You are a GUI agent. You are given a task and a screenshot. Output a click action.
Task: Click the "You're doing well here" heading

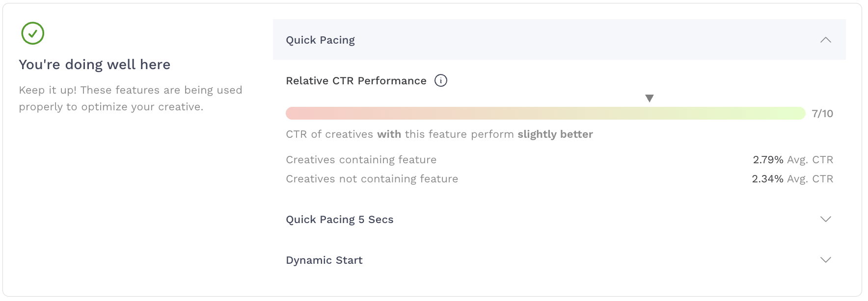pos(94,65)
